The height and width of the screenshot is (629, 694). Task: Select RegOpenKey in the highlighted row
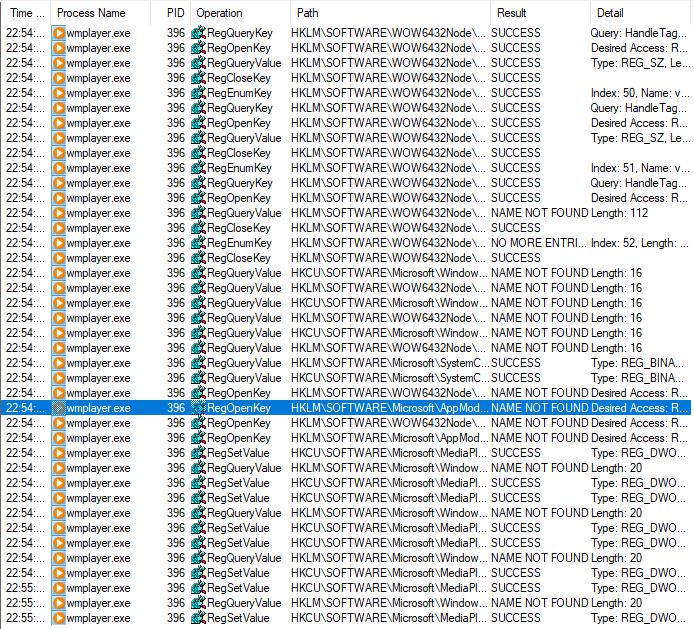click(x=239, y=408)
